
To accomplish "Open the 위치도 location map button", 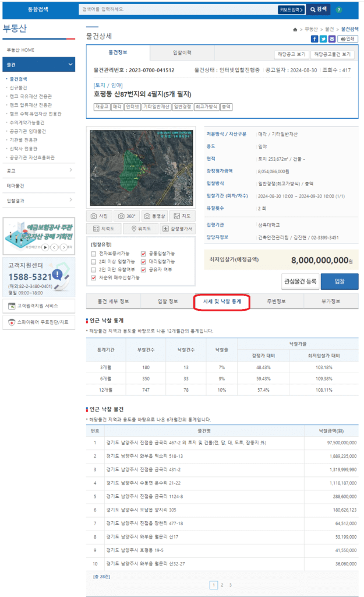I will (141, 229).
